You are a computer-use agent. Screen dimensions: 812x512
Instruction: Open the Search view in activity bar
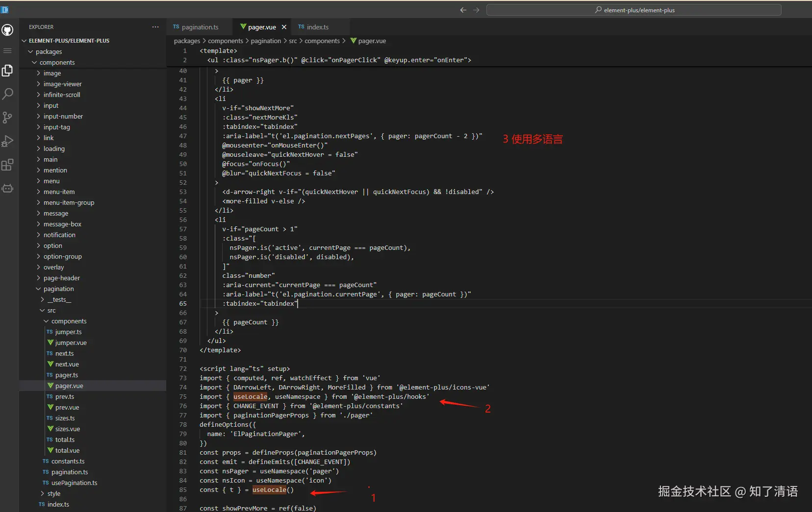(7, 94)
